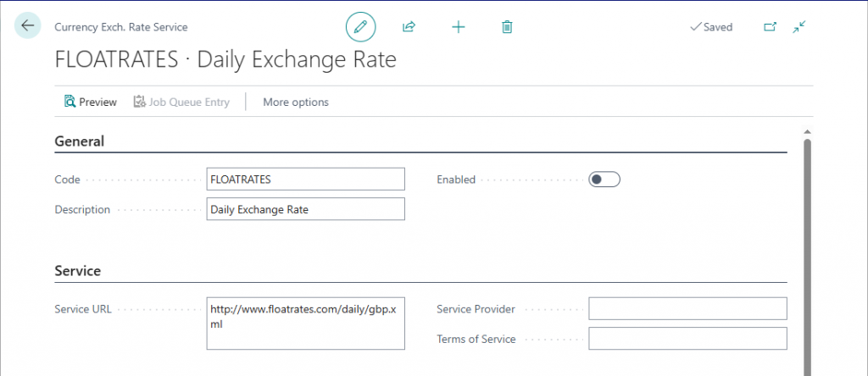The width and height of the screenshot is (868, 376).
Task: Click the collapse page arrows icon
Action: pyautogui.click(x=798, y=27)
